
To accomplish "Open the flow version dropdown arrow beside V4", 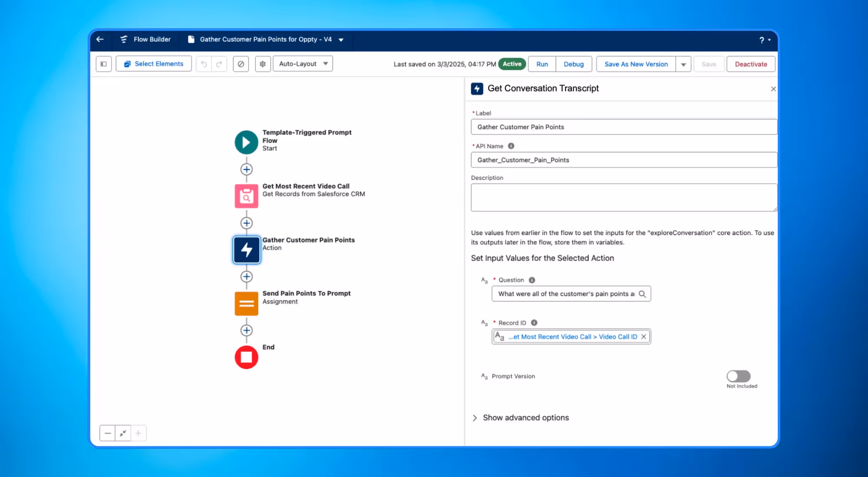I will pos(341,40).
